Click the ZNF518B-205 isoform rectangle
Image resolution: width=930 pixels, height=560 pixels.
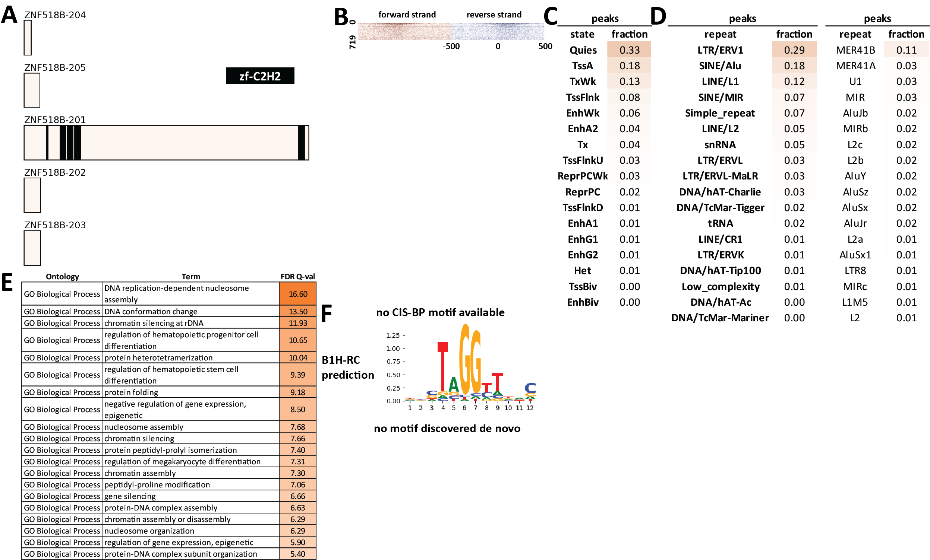(32, 90)
